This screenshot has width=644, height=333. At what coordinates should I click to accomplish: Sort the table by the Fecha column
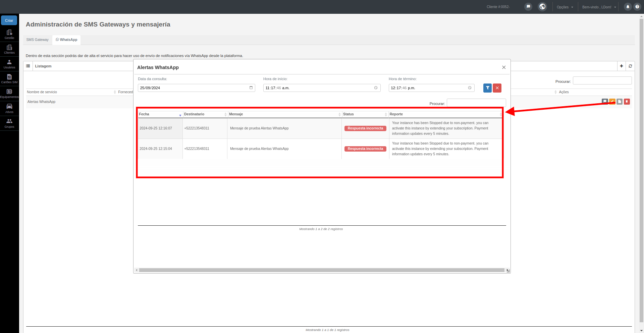coord(160,114)
